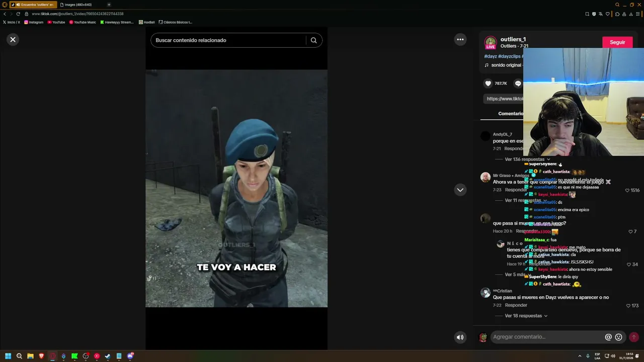Go back with the browser back arrow
The height and width of the screenshot is (362, 644).
(x=5, y=14)
